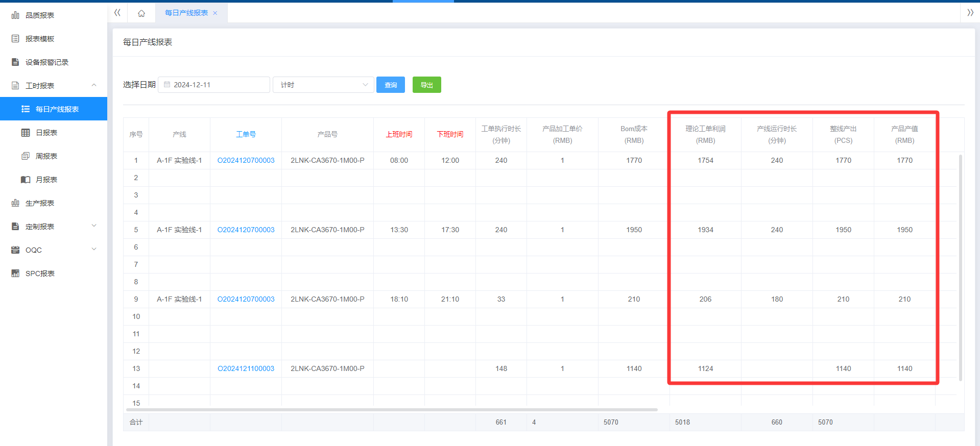
Task: Click the SPC报表 chart icon
Action: [15, 274]
